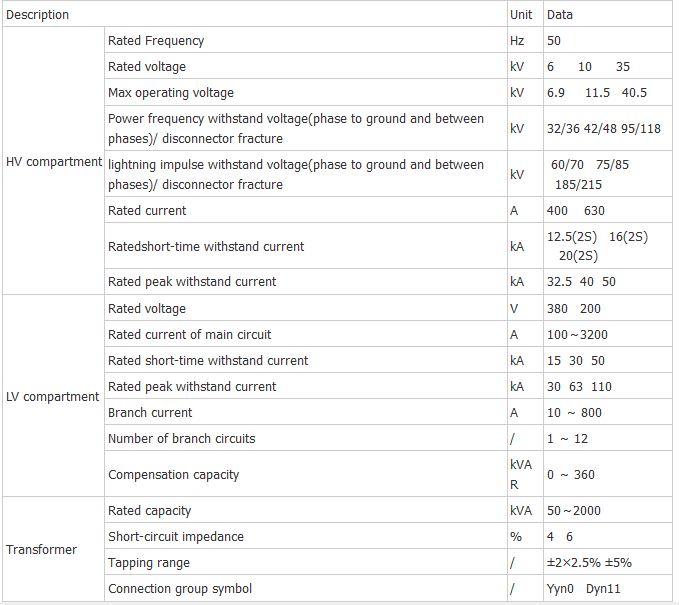Click the Connection group symbol cell

pos(180,589)
